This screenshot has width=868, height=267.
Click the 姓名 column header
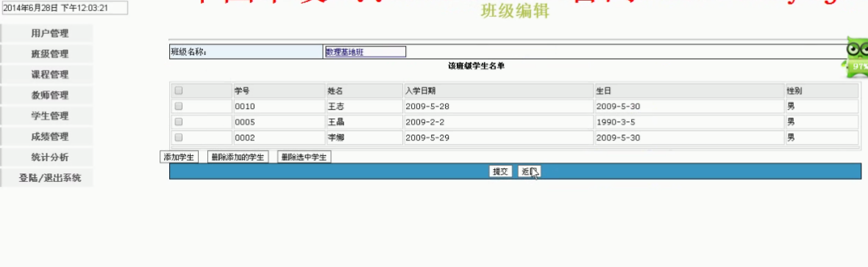tap(364, 91)
